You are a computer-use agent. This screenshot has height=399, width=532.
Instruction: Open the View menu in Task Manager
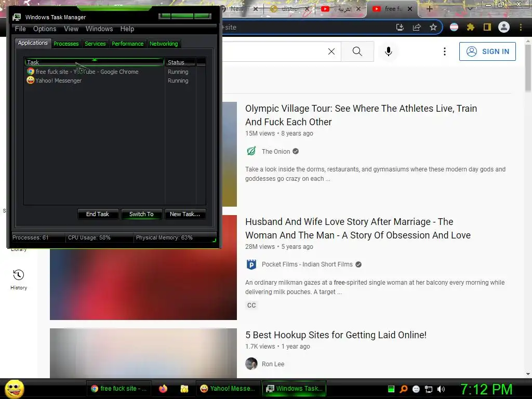point(71,29)
